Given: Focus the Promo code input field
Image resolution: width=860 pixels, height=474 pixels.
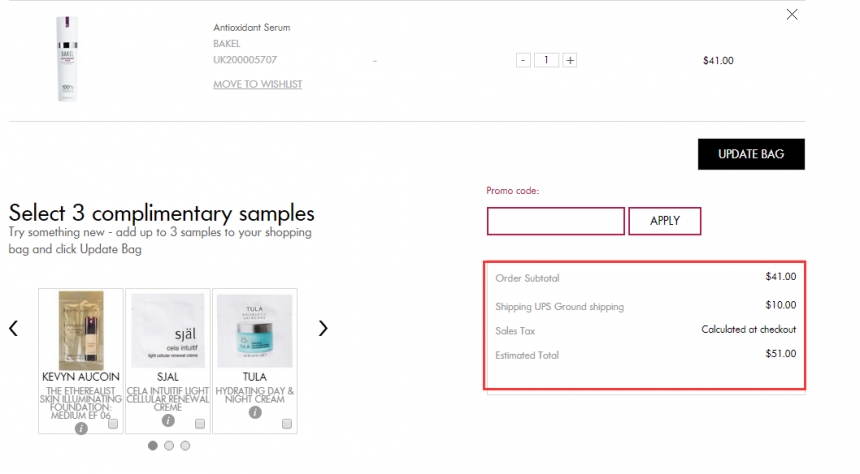Looking at the screenshot, I should coord(556,221).
